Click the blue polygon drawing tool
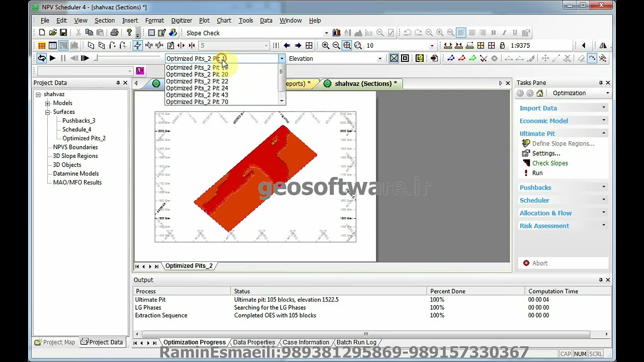This screenshot has height=362, width=644. tap(451, 58)
